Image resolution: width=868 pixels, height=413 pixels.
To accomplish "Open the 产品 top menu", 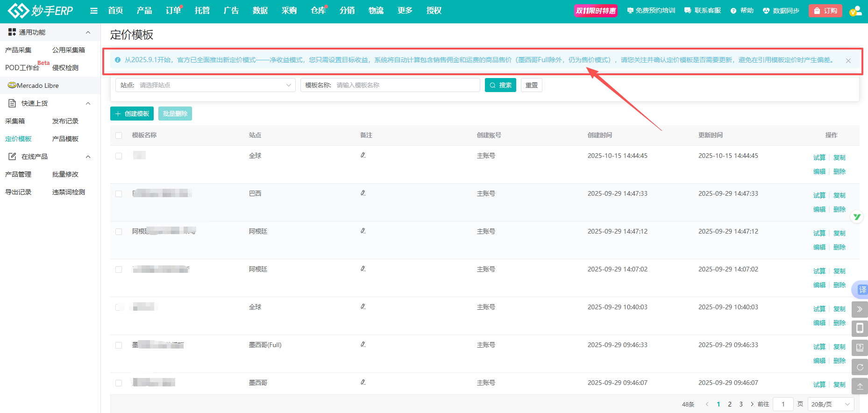I will pyautogui.click(x=144, y=11).
